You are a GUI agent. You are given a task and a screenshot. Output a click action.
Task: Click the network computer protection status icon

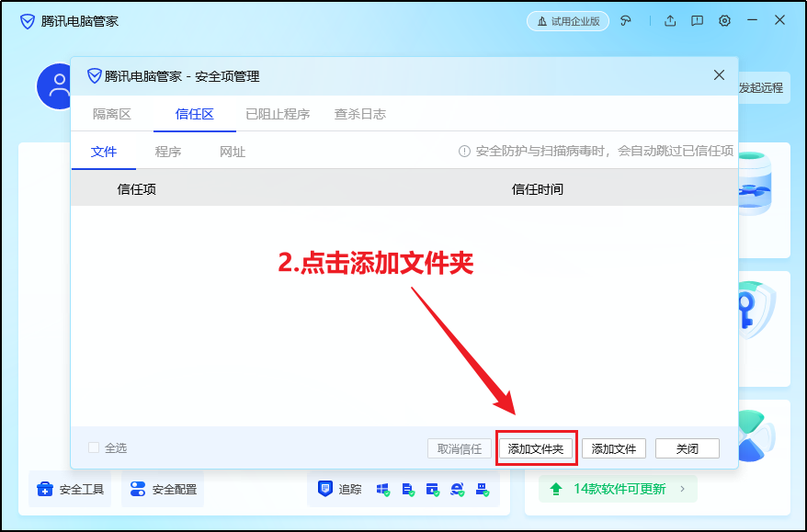click(x=483, y=490)
